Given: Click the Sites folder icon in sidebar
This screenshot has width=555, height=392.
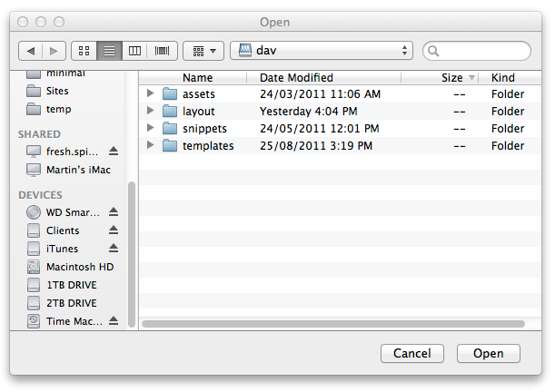Looking at the screenshot, I should pyautogui.click(x=34, y=91).
